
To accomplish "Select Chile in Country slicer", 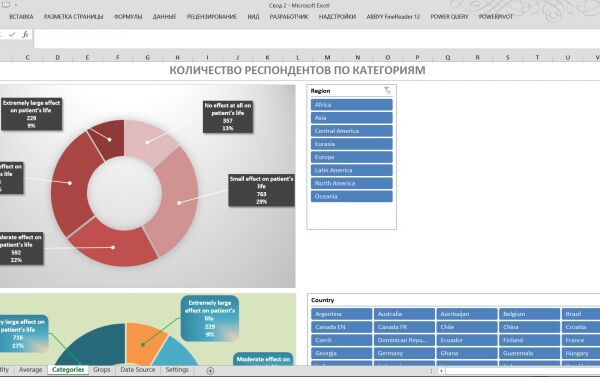I will point(467,327).
